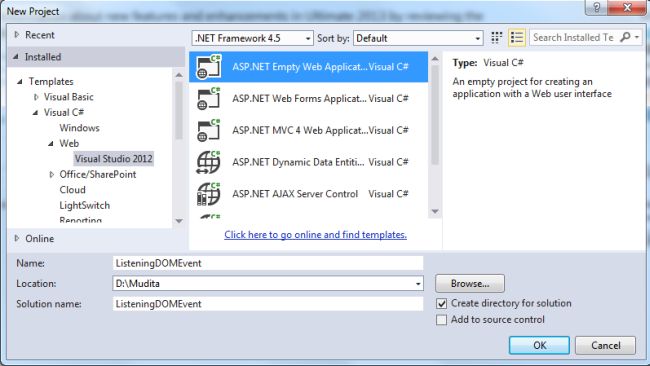Collapse the Web tree node
Image resolution: width=650 pixels, height=366 pixels.
point(51,143)
